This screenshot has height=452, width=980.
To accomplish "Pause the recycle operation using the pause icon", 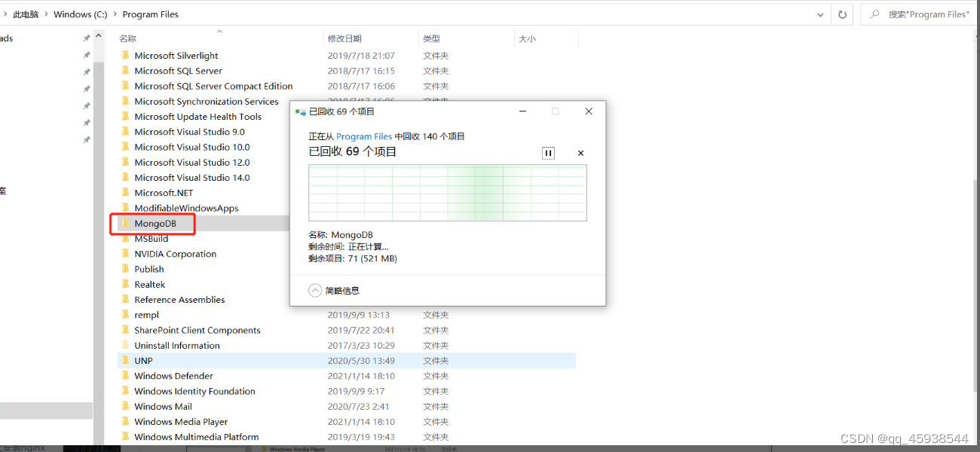I will [x=548, y=153].
